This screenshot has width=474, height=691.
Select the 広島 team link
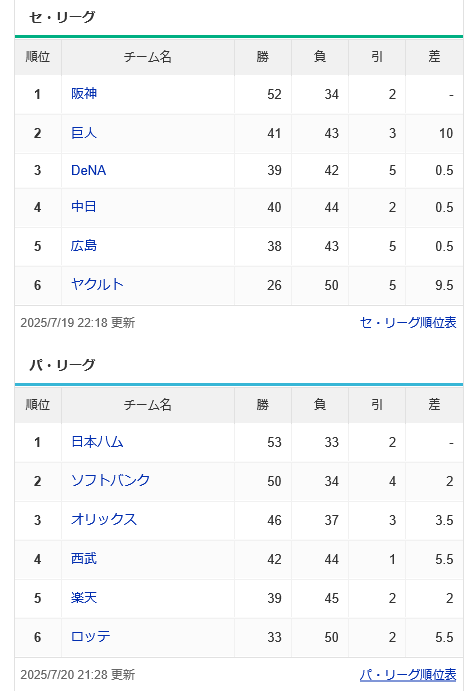(x=84, y=245)
